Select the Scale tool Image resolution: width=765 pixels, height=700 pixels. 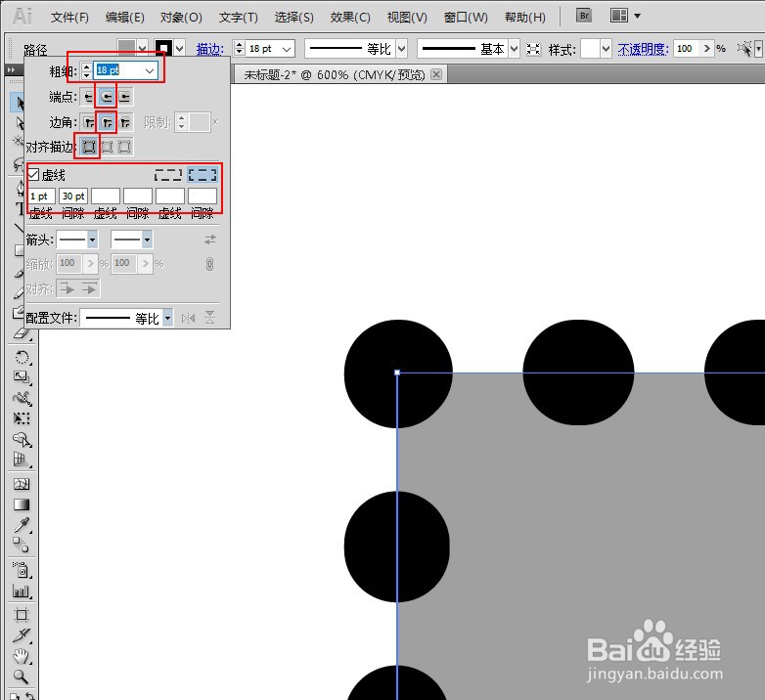click(22, 377)
